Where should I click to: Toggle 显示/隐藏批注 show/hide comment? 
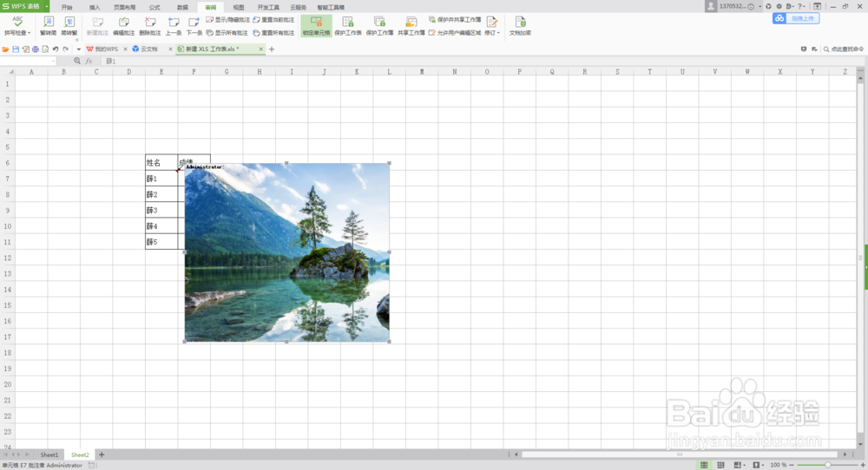tap(227, 20)
